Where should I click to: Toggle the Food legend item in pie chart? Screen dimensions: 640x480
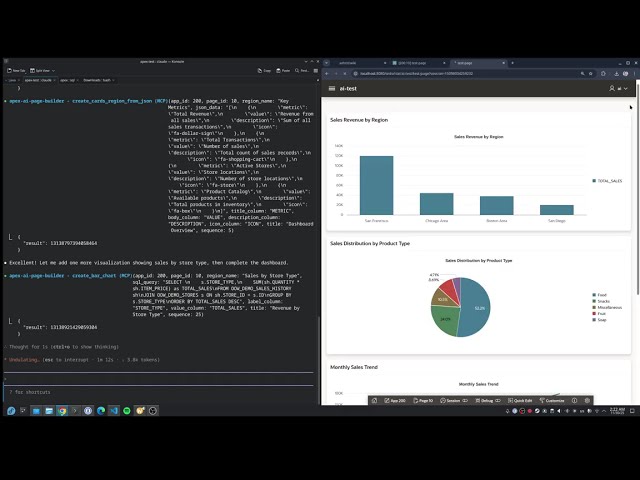pyautogui.click(x=600, y=295)
